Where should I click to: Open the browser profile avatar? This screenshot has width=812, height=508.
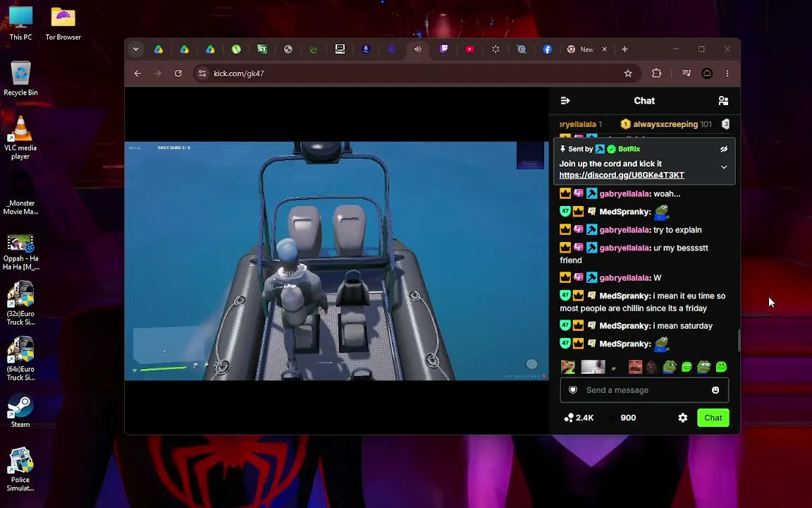click(x=707, y=73)
